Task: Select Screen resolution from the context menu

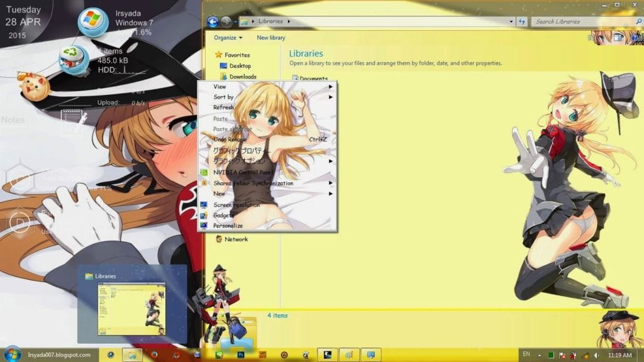Action: pos(235,204)
